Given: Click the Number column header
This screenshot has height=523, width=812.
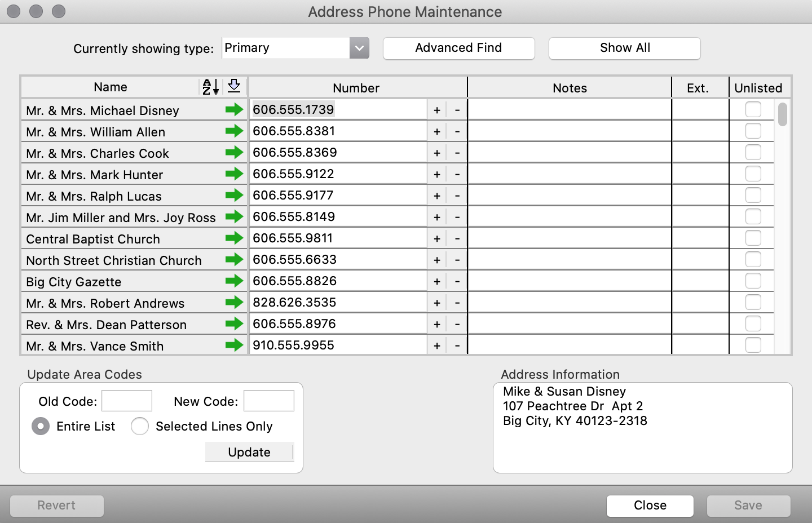Looking at the screenshot, I should click(x=356, y=88).
